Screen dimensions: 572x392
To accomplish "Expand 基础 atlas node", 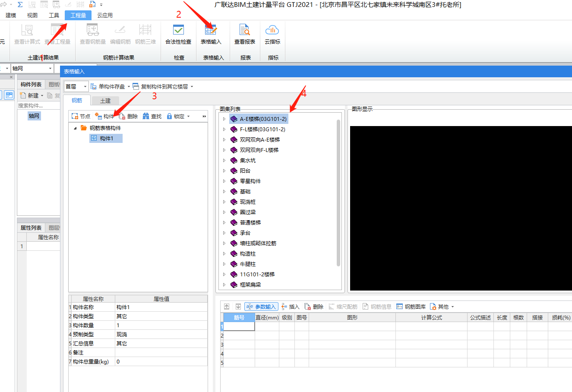I will (x=224, y=191).
